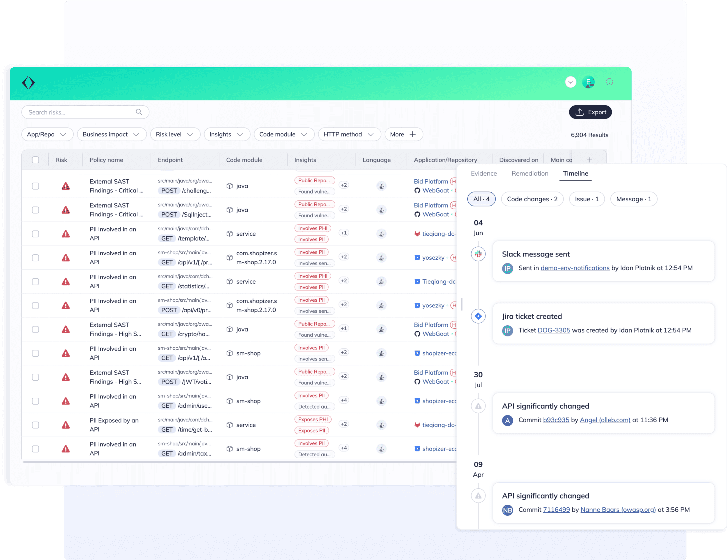Viewport: 728px width, 560px height.
Task: Open the DOG-3305 ticket link
Action: point(554,330)
